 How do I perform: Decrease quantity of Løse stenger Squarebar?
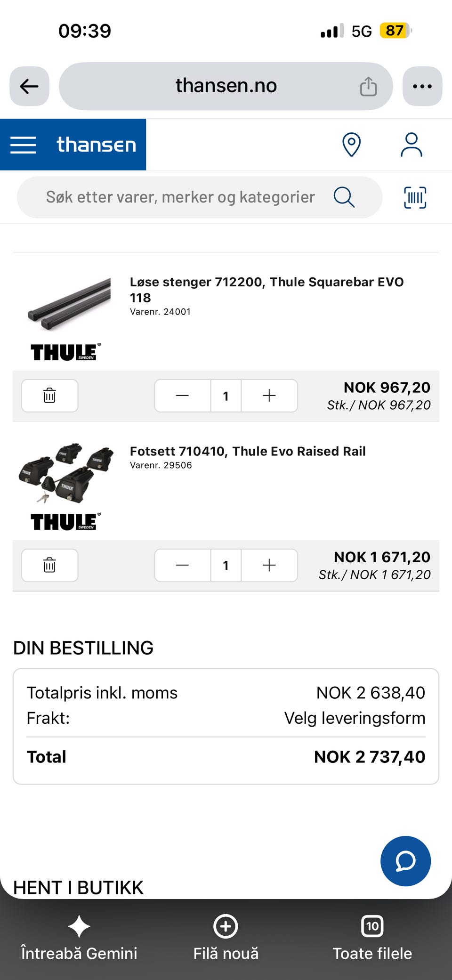point(182,396)
